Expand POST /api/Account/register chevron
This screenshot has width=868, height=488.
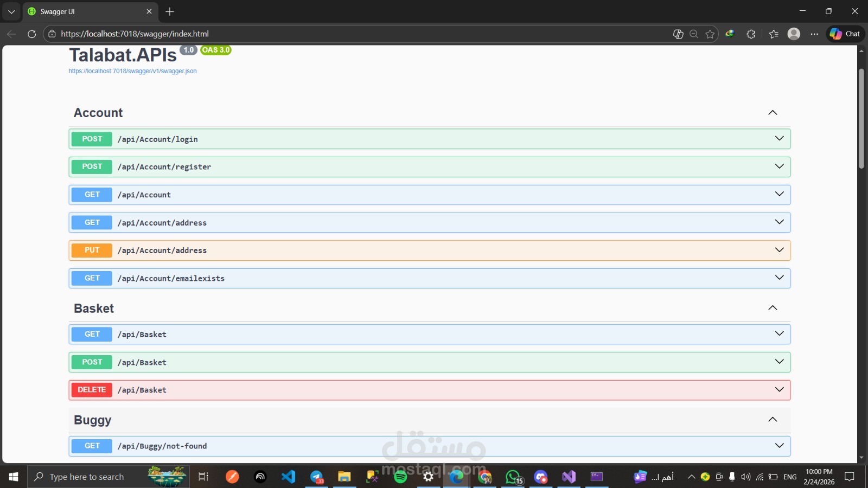pos(779,166)
